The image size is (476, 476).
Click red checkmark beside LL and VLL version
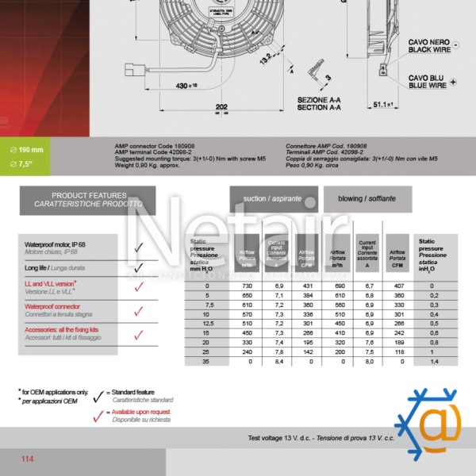coord(139,289)
